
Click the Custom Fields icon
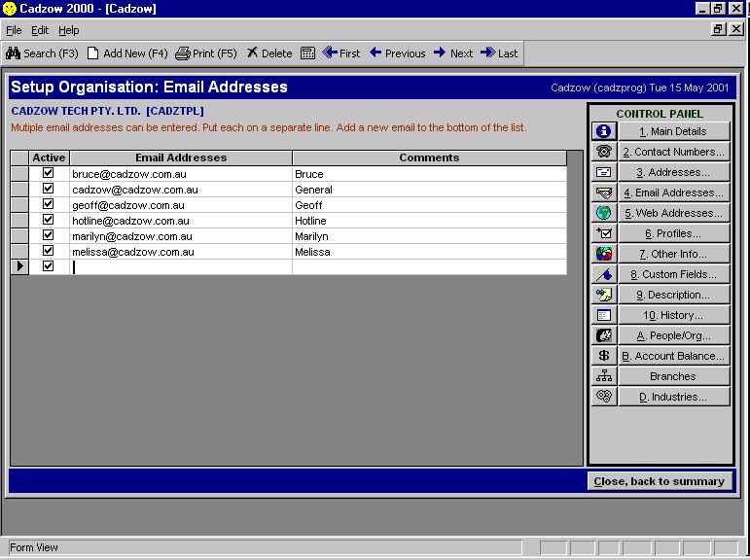coord(604,274)
